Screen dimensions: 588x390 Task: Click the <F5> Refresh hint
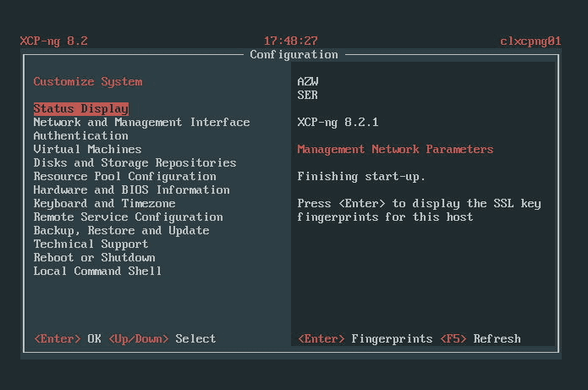tap(480, 339)
